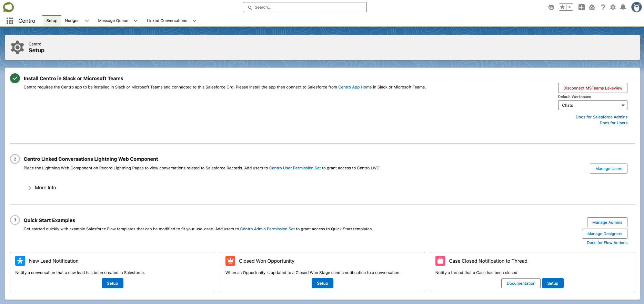The height and width of the screenshot is (304, 644).
Task: Click Setup on Closed Won Opportunity card
Action: coord(322,283)
